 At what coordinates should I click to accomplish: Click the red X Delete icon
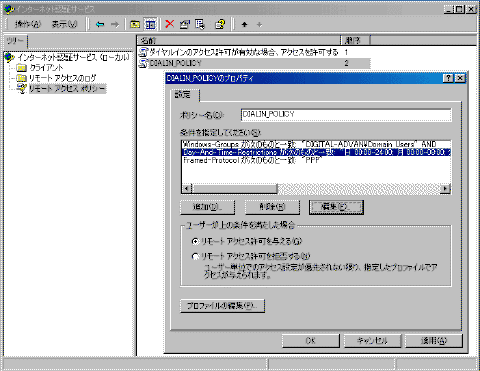pyautogui.click(x=170, y=24)
